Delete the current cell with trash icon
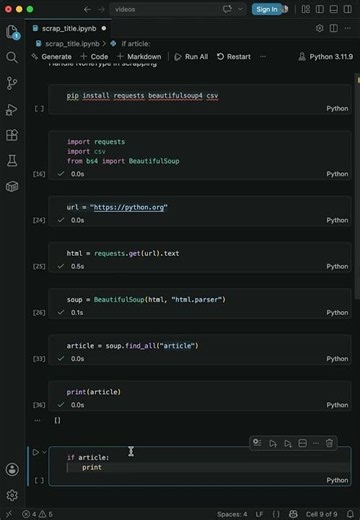 (329, 443)
